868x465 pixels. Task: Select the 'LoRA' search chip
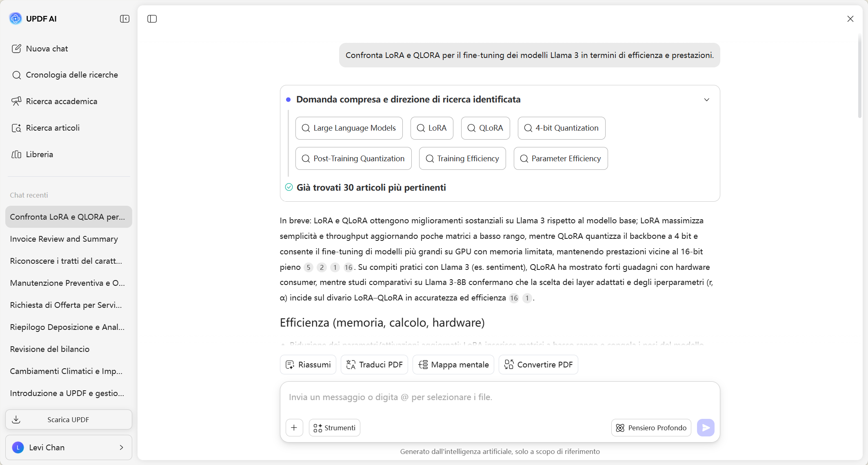pyautogui.click(x=432, y=128)
